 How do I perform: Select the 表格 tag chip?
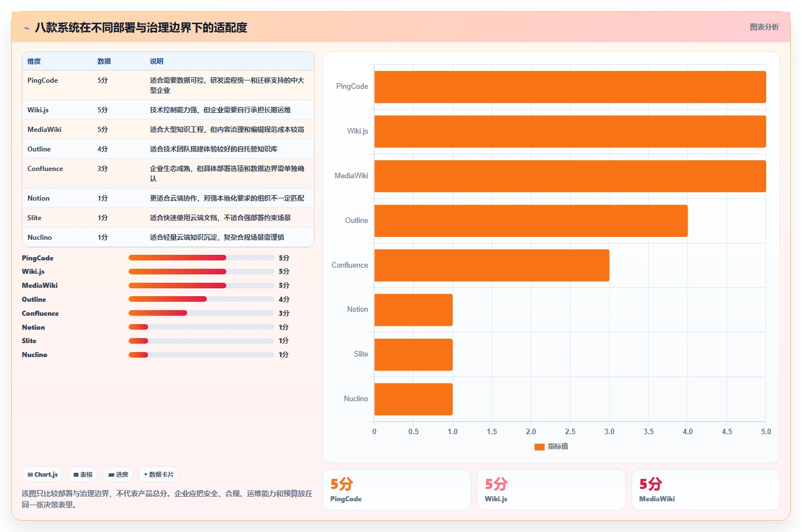(83, 474)
